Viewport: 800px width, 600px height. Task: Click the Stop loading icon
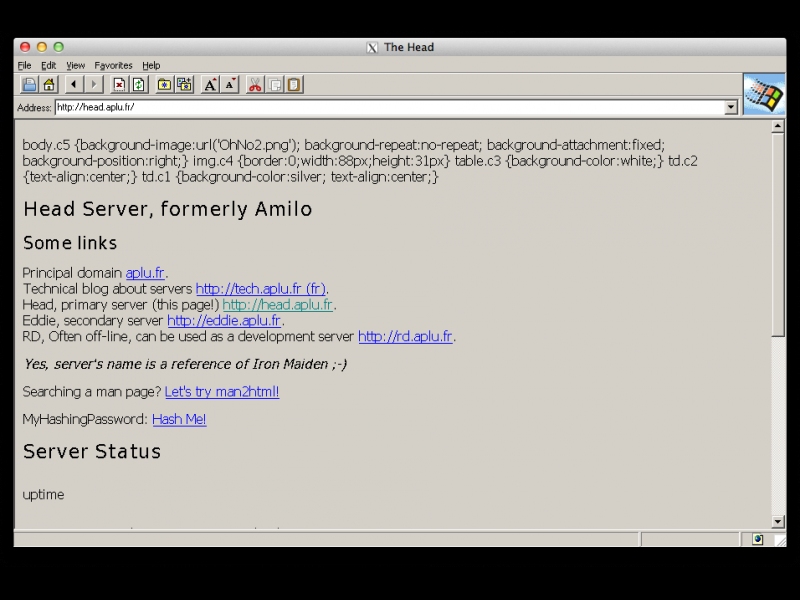point(119,85)
